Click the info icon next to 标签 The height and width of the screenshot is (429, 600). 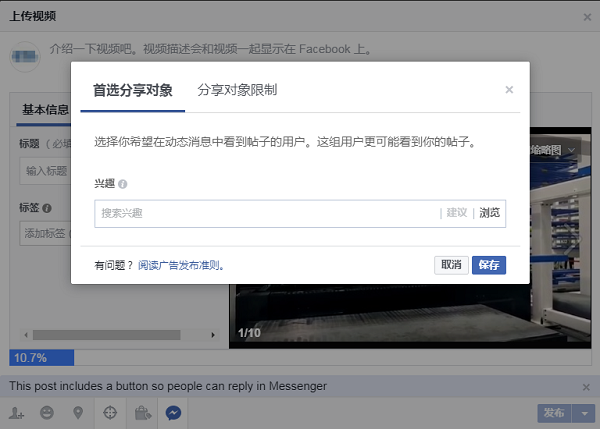47,208
